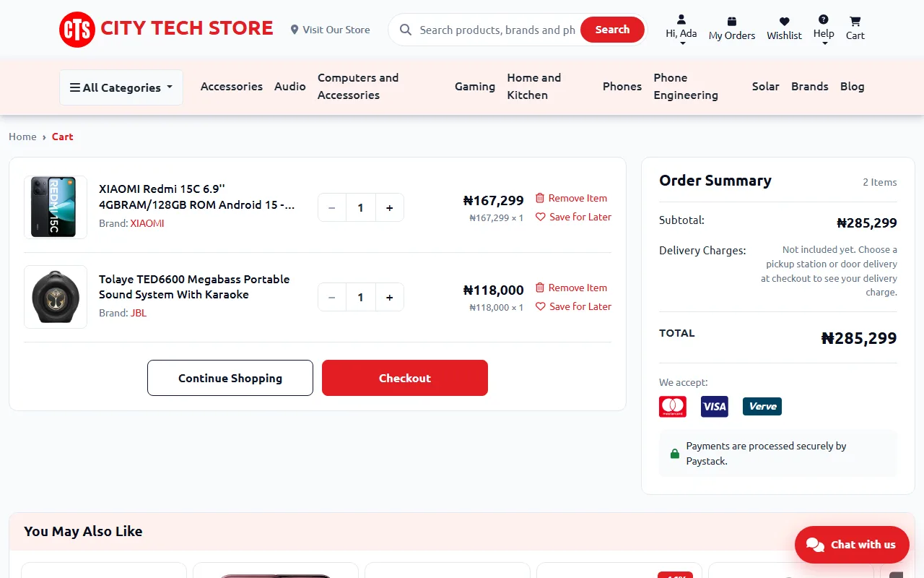
Task: Open Wishlist heart icon in header
Action: 785,22
